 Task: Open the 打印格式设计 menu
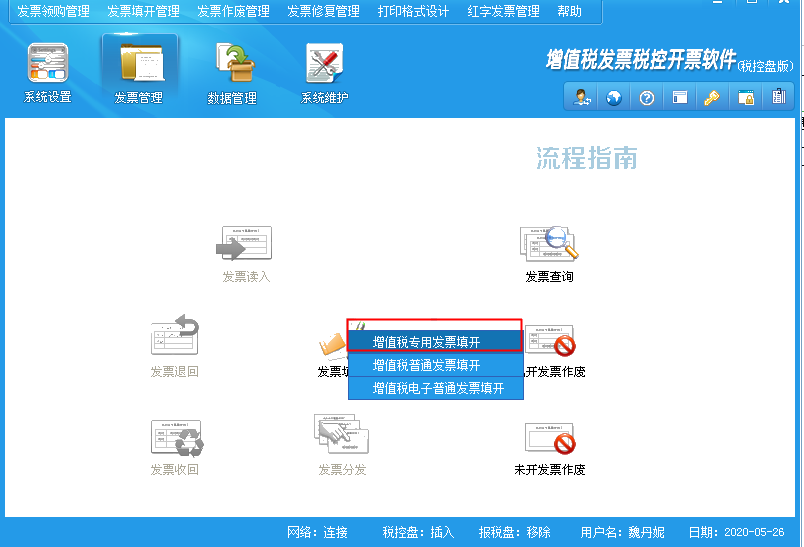point(413,11)
